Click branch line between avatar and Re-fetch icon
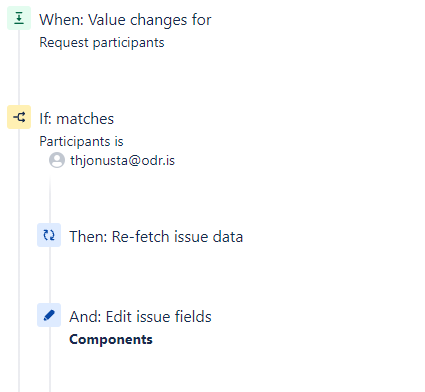Image resolution: width=425 pixels, height=392 pixels. [x=50, y=199]
